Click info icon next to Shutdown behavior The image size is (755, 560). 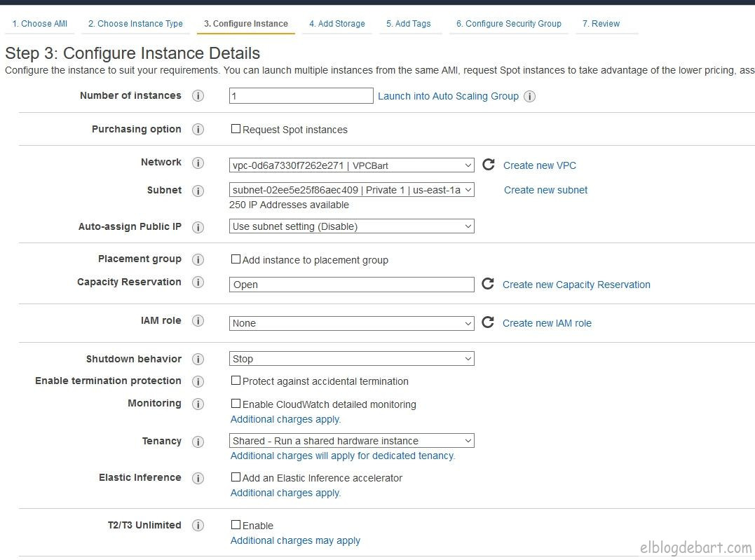(198, 360)
